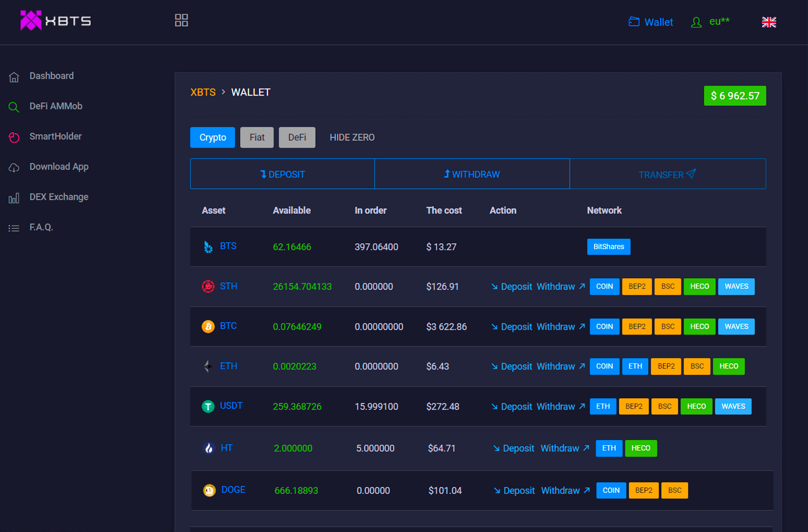Click Withdraw in USDT row
808x532 pixels.
pyautogui.click(x=561, y=407)
